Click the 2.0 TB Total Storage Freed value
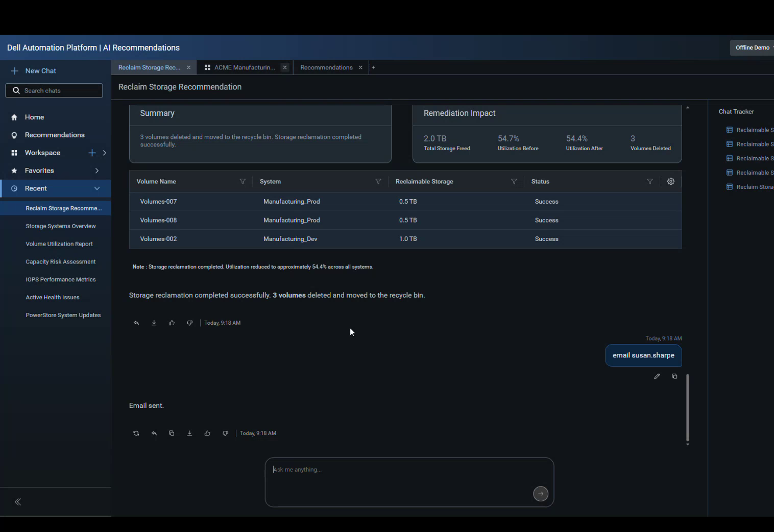The image size is (774, 532). pyautogui.click(x=435, y=138)
